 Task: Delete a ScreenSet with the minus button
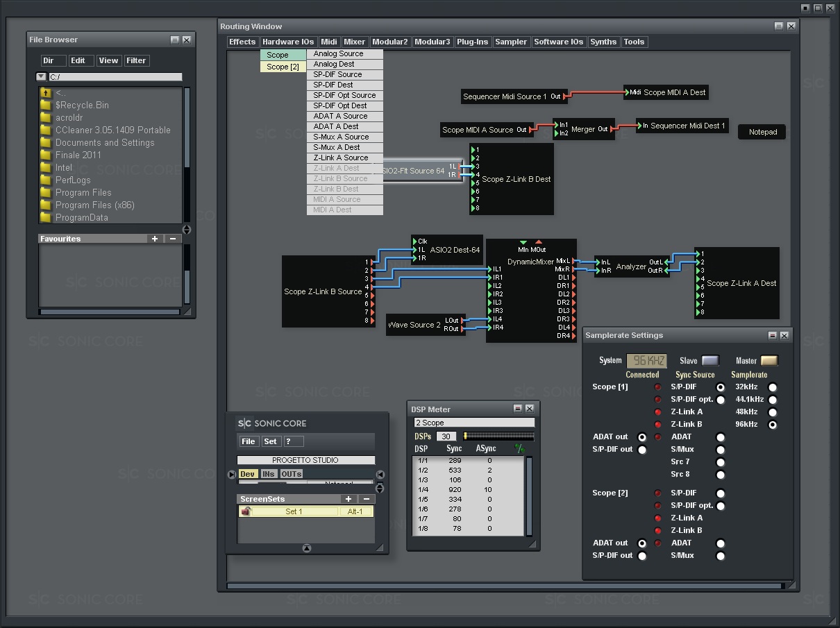coord(366,499)
